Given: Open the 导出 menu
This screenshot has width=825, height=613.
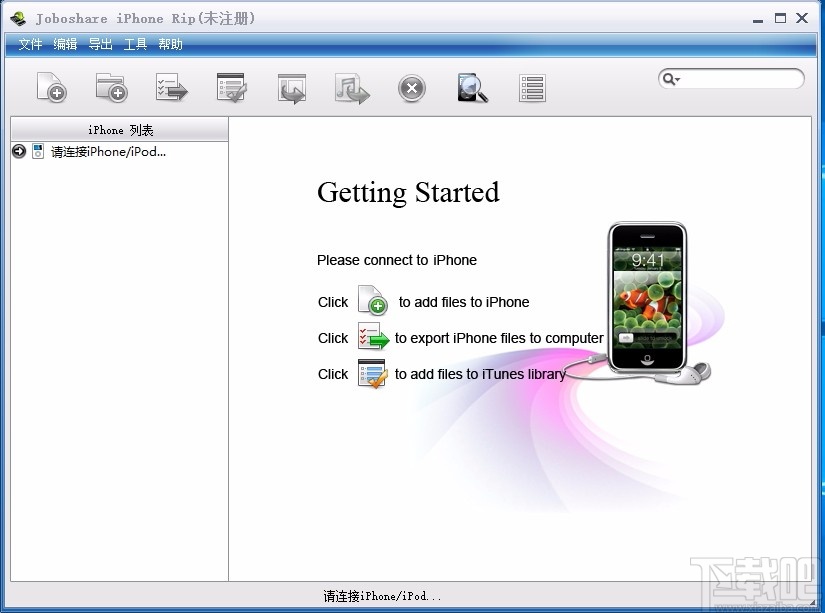Looking at the screenshot, I should [100, 44].
